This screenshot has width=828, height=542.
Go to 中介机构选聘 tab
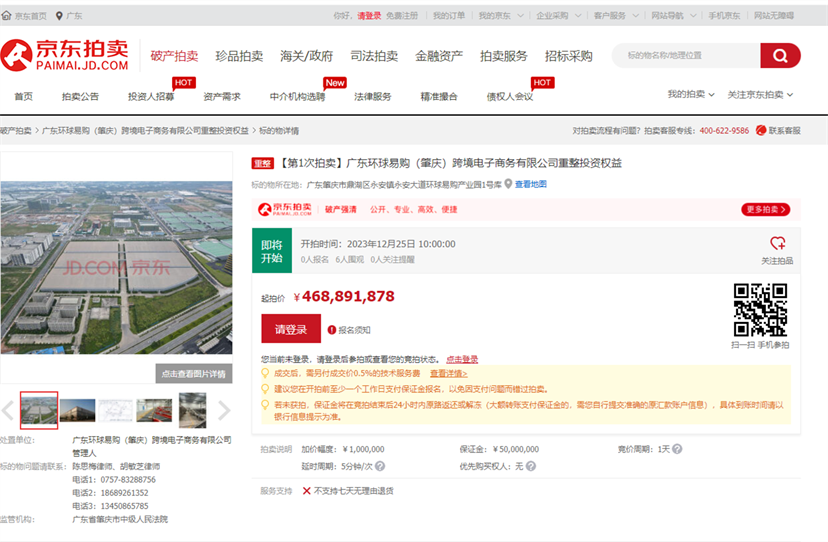pos(297,96)
